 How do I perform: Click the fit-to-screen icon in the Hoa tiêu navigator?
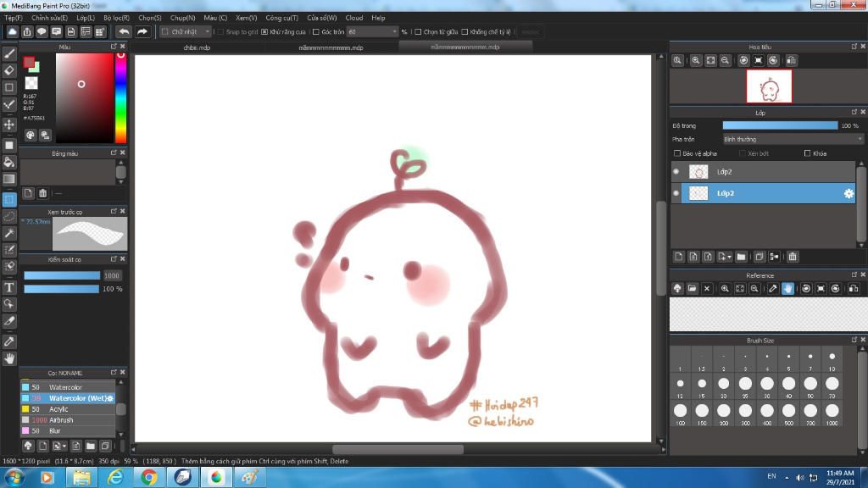(x=711, y=60)
